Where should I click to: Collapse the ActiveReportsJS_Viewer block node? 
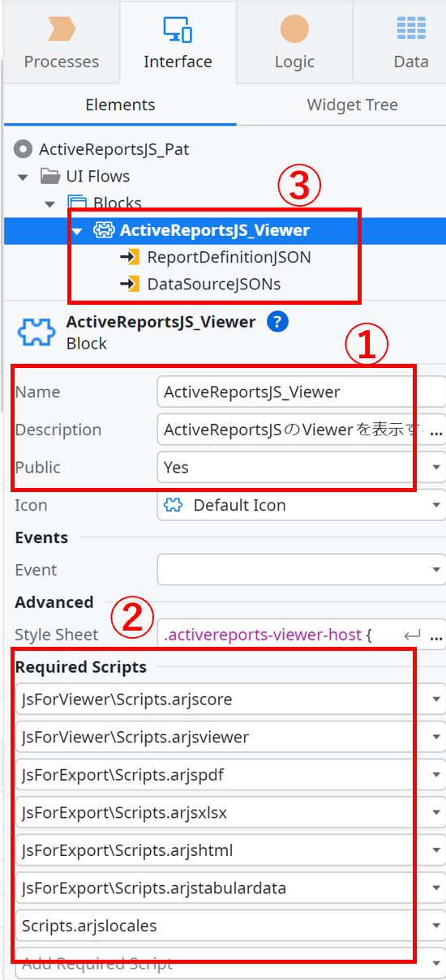pyautogui.click(x=77, y=231)
